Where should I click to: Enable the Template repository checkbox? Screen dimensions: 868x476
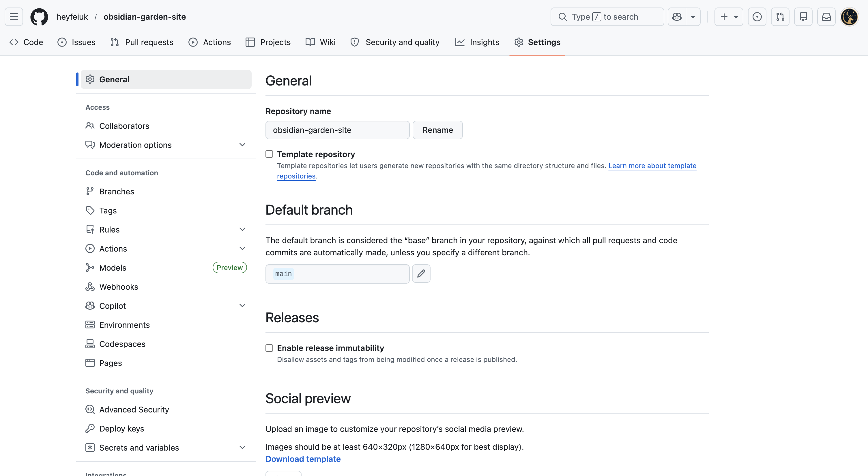[x=269, y=154]
